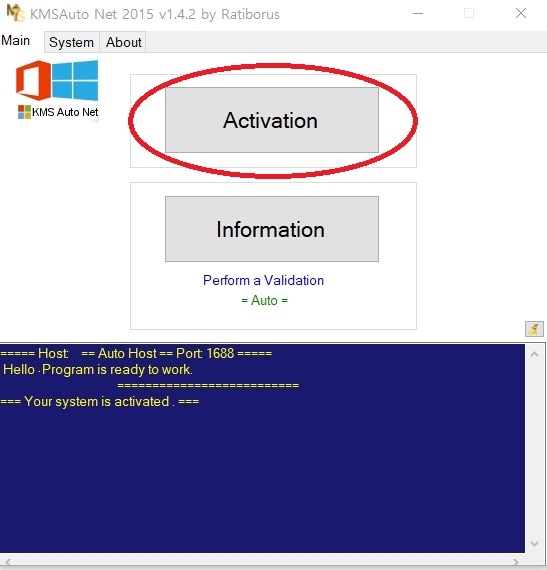This screenshot has width=547, height=570.
Task: Click the horizontal scrollbar right arrow
Action: pyautogui.click(x=515, y=563)
